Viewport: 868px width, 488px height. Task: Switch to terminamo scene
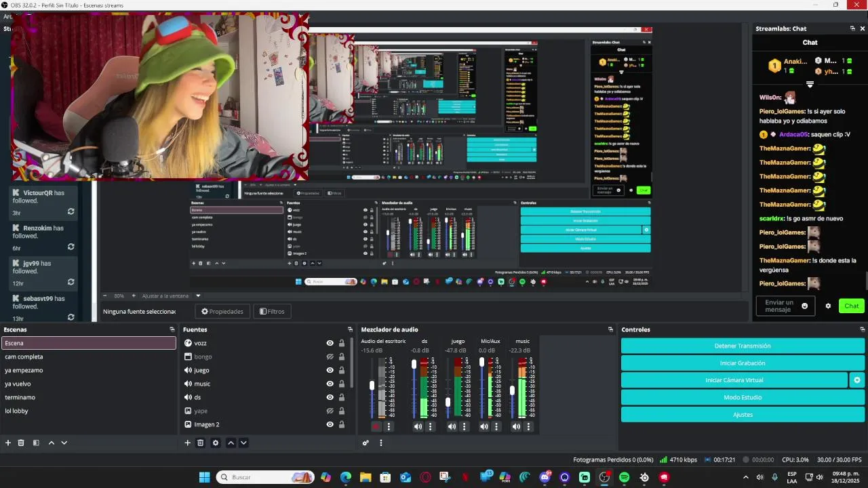[x=88, y=397]
